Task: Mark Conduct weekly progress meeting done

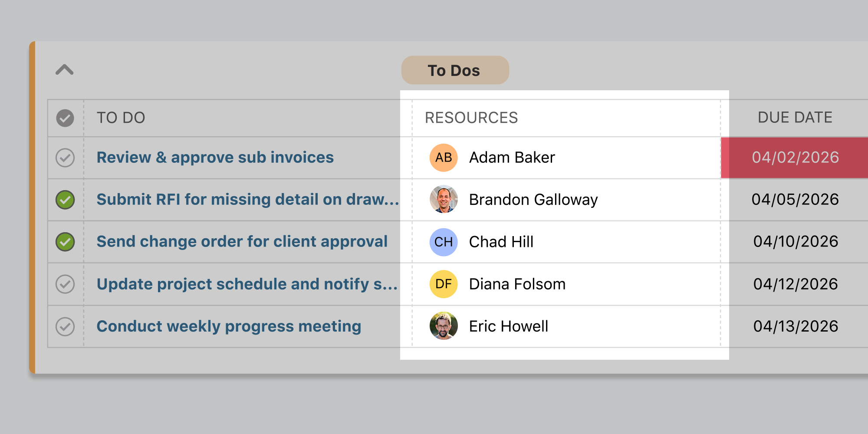Action: (64, 326)
